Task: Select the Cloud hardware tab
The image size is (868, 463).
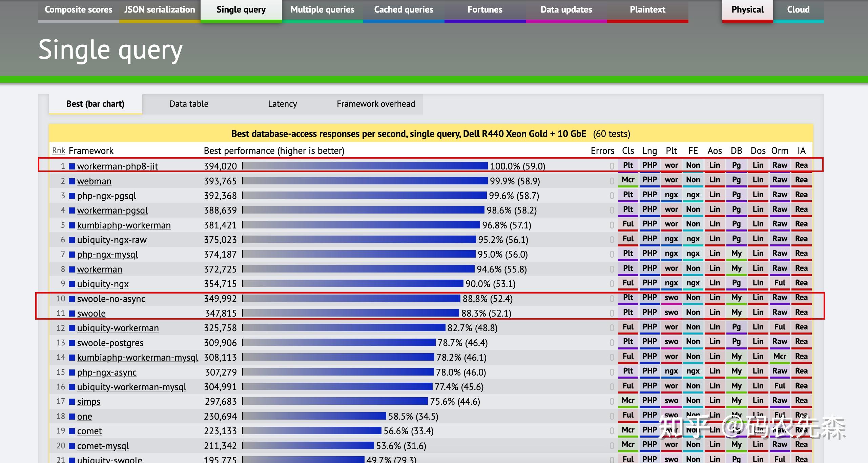Action: [798, 10]
